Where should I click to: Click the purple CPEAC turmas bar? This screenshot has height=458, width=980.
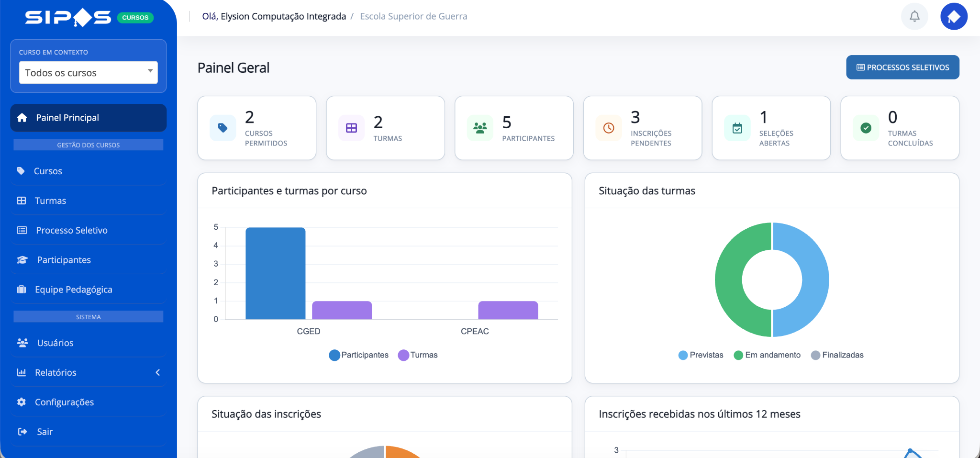pyautogui.click(x=508, y=310)
